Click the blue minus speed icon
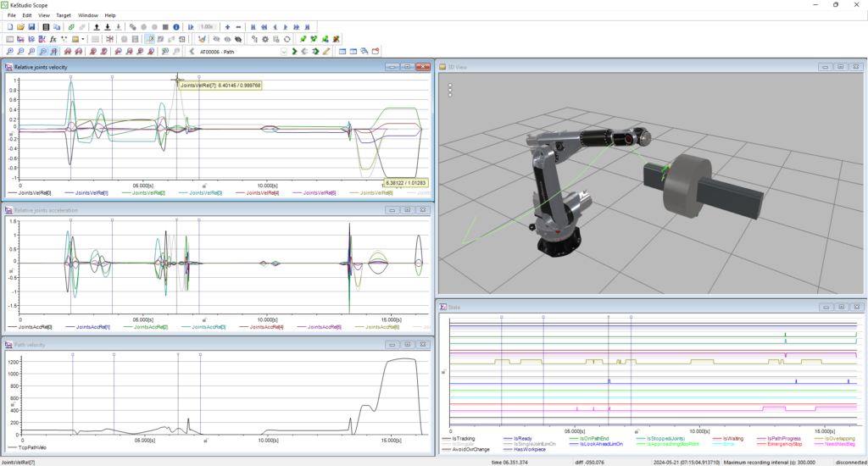This screenshot has height=466, width=868. click(x=238, y=26)
